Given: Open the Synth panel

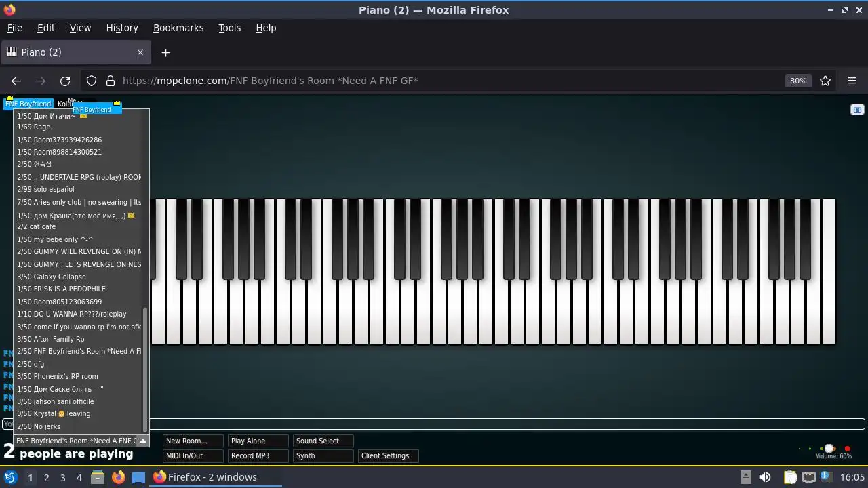Looking at the screenshot, I should coord(323,455).
